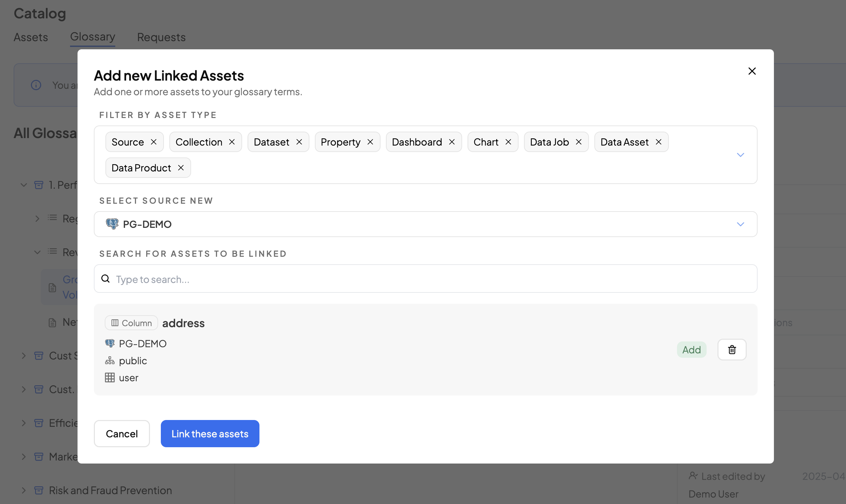Viewport: 846px width, 504px height.
Task: Click Link these assets button
Action: pos(210,434)
